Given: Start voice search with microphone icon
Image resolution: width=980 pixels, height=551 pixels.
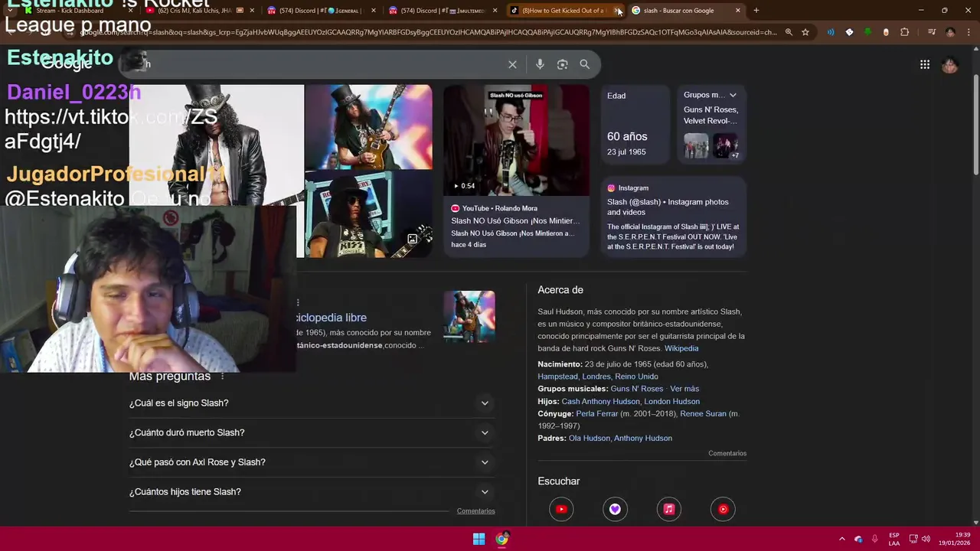Looking at the screenshot, I should (540, 65).
